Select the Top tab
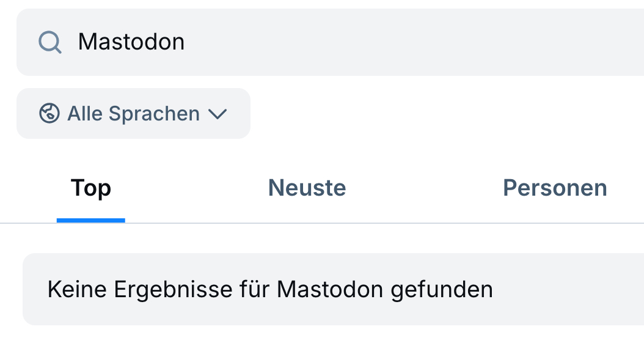644x351 pixels. pos(90,188)
